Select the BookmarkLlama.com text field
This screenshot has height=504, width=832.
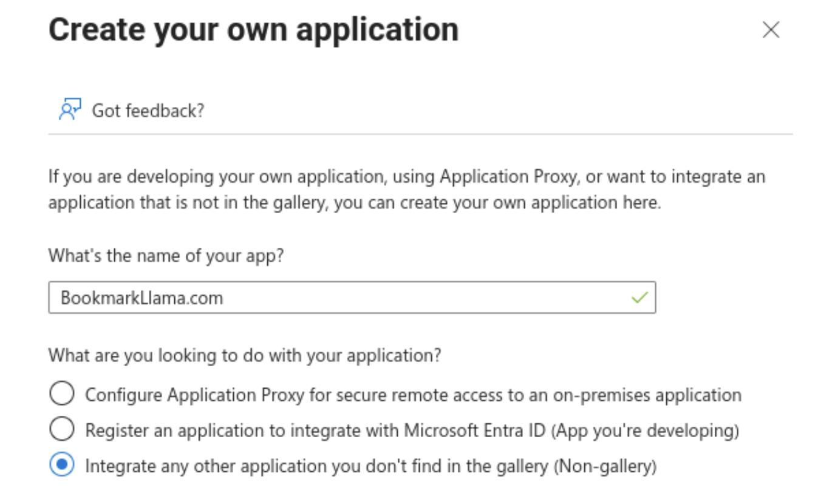coord(243,298)
